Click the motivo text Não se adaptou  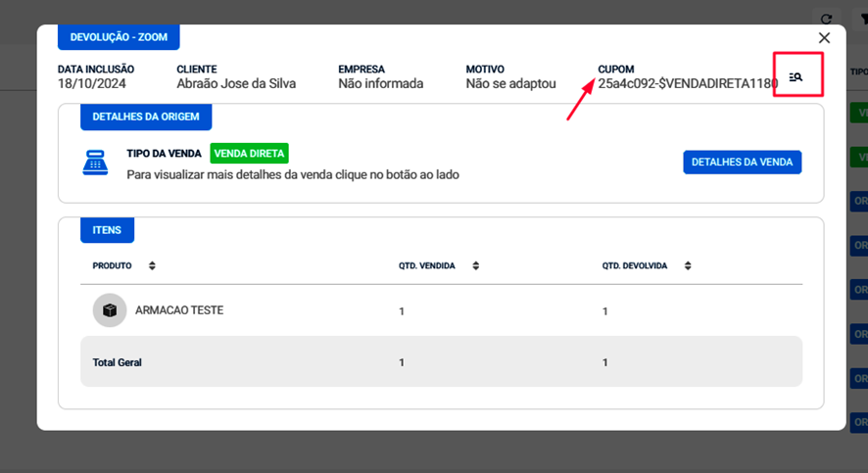coord(510,83)
